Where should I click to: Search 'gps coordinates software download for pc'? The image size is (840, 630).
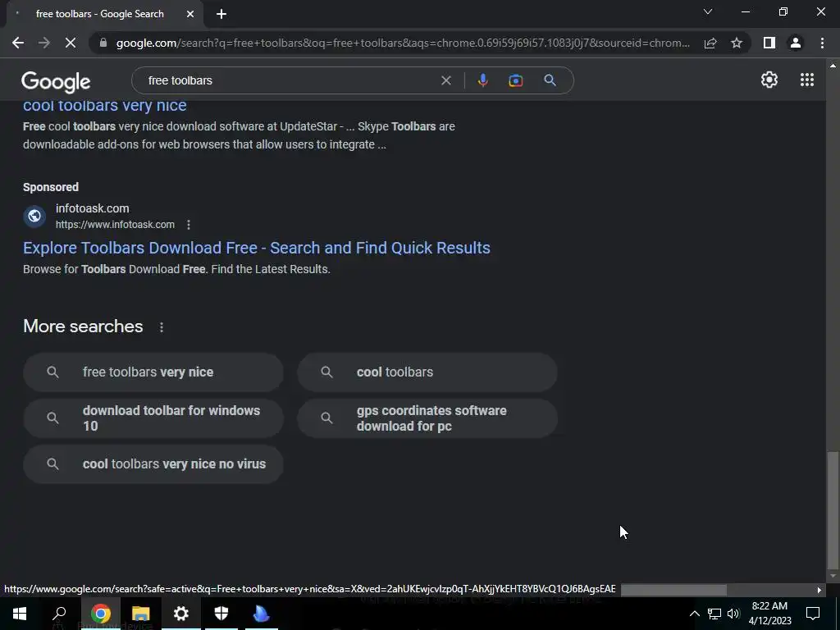click(427, 418)
